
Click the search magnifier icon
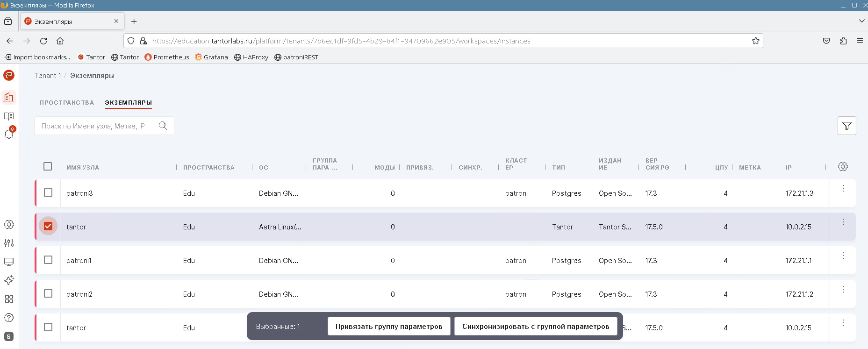click(x=163, y=126)
